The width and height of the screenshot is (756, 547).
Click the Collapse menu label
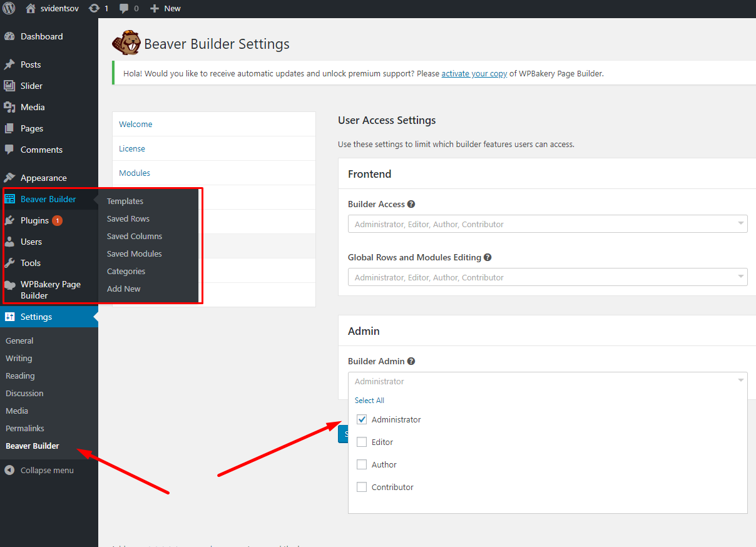click(x=47, y=470)
